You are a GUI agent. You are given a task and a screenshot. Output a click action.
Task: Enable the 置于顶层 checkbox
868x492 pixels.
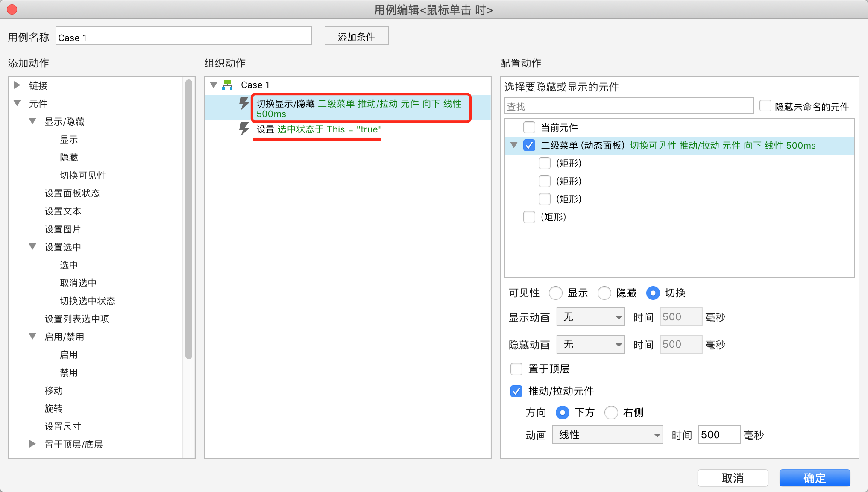click(x=516, y=369)
